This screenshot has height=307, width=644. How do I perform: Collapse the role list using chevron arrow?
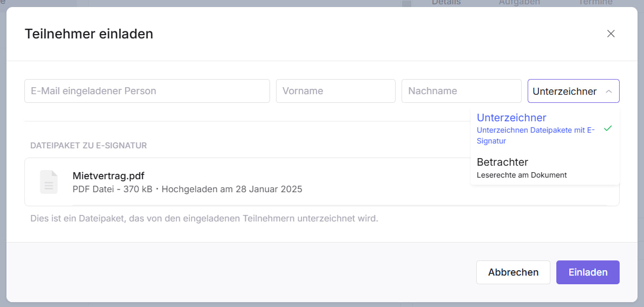click(x=609, y=92)
